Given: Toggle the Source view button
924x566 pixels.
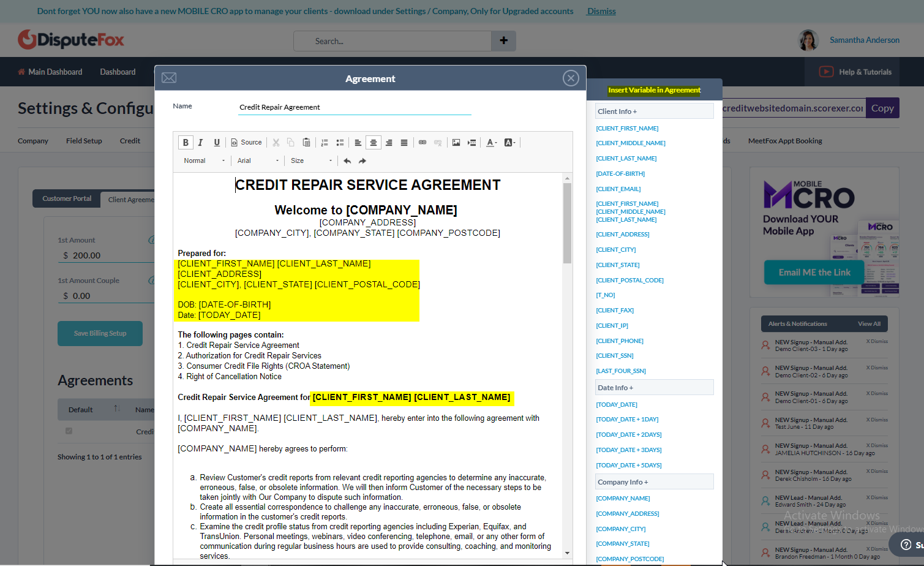Looking at the screenshot, I should (x=246, y=143).
